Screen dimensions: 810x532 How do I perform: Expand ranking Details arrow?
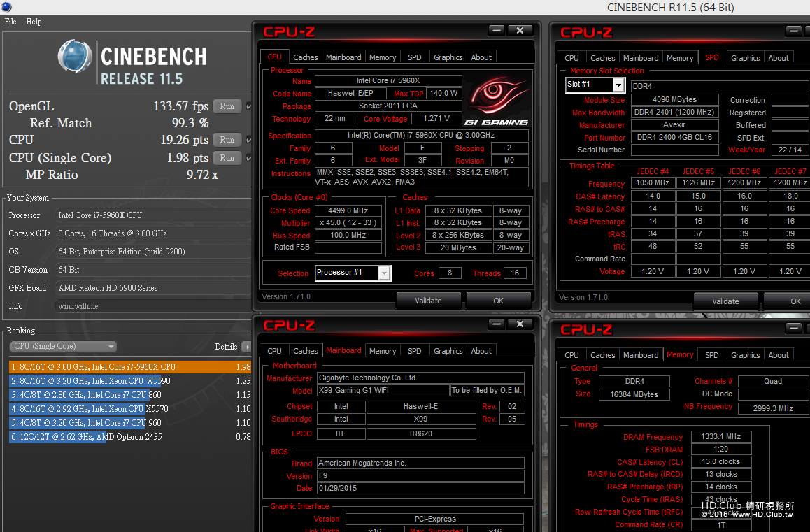tap(247, 347)
